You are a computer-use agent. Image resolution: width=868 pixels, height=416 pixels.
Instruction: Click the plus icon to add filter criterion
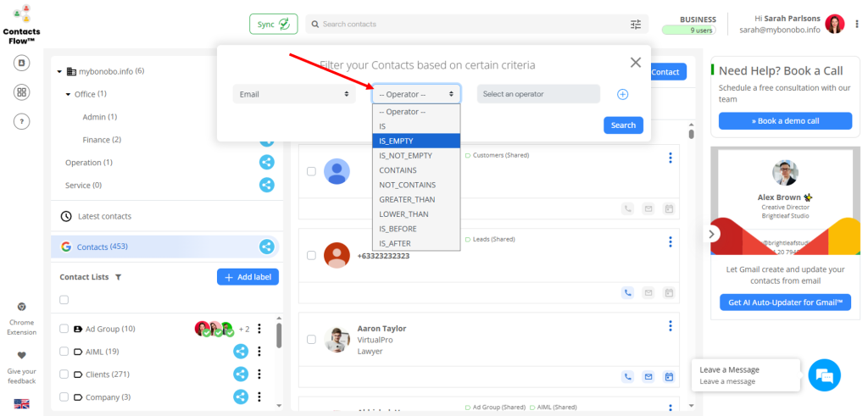622,94
